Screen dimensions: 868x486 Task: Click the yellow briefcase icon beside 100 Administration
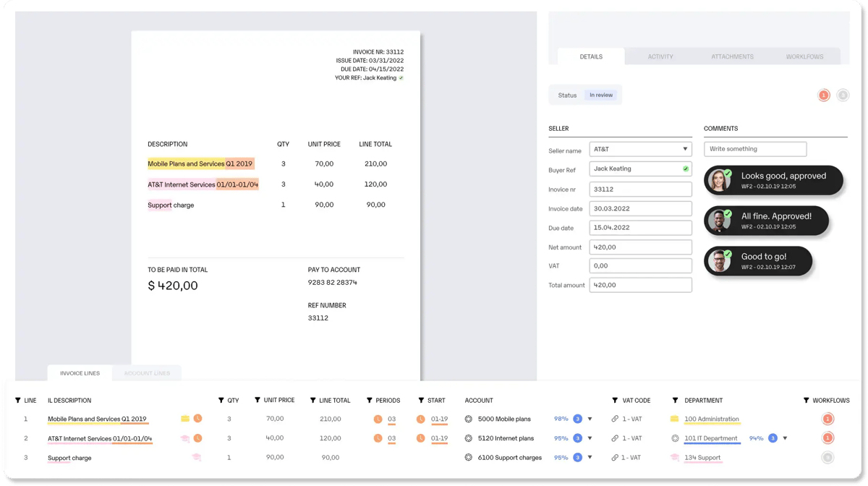674,419
